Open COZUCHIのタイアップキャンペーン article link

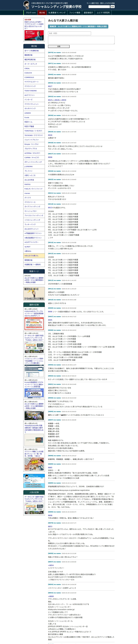pyautogui.click(x=34, y=314)
